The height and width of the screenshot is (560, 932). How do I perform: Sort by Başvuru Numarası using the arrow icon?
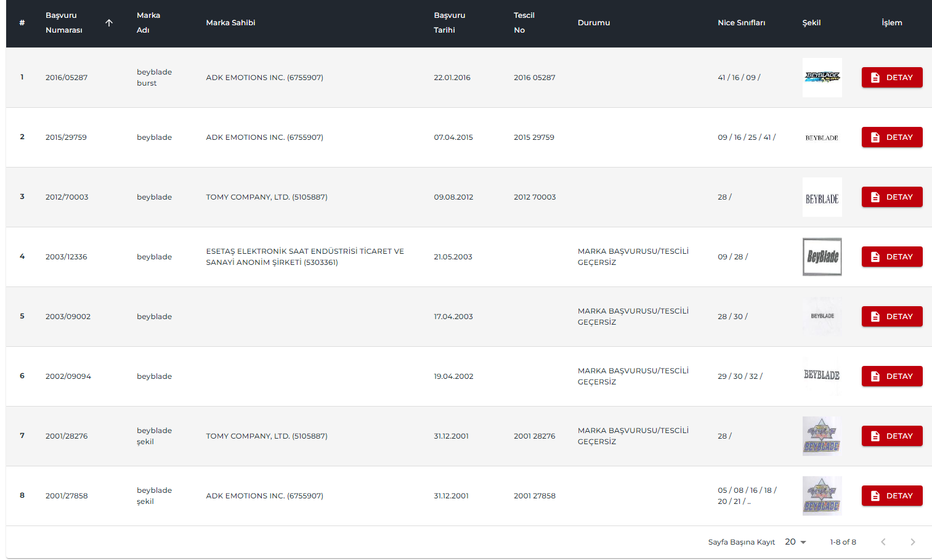pos(109,23)
